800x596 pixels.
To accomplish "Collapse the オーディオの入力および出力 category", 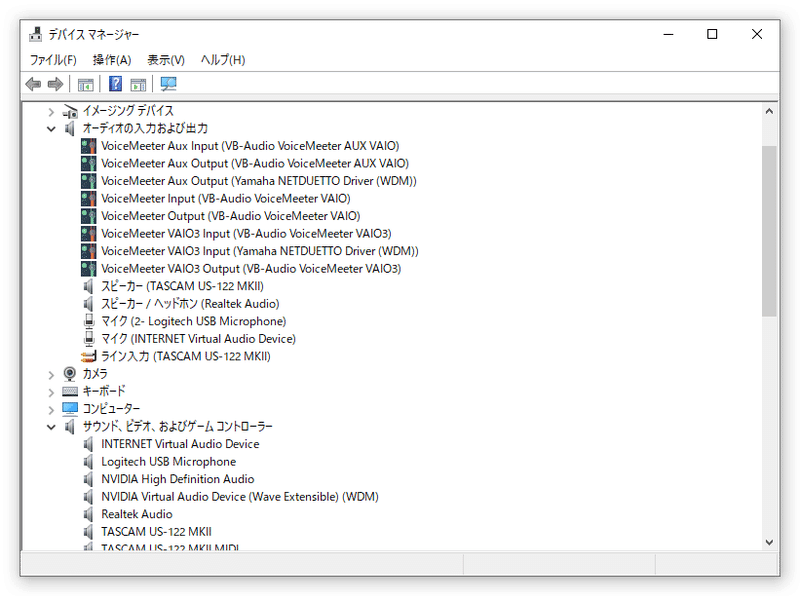I will pos(51,129).
